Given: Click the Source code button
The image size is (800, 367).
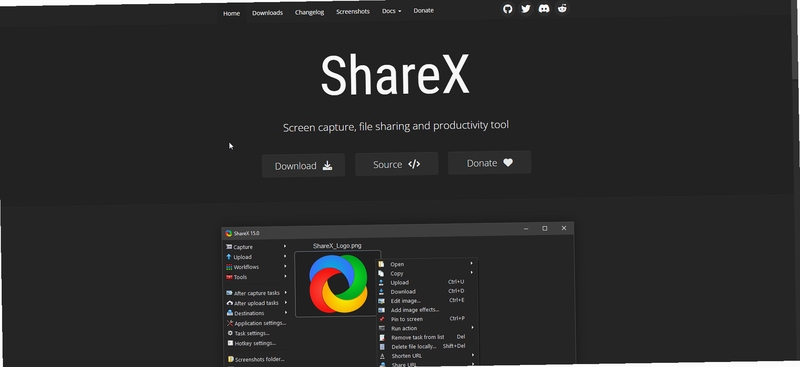Looking at the screenshot, I should [396, 164].
